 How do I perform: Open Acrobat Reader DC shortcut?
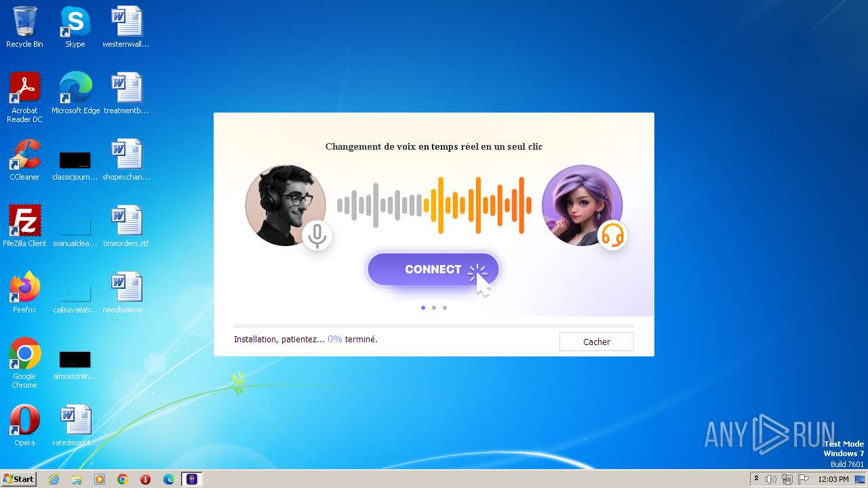click(24, 98)
